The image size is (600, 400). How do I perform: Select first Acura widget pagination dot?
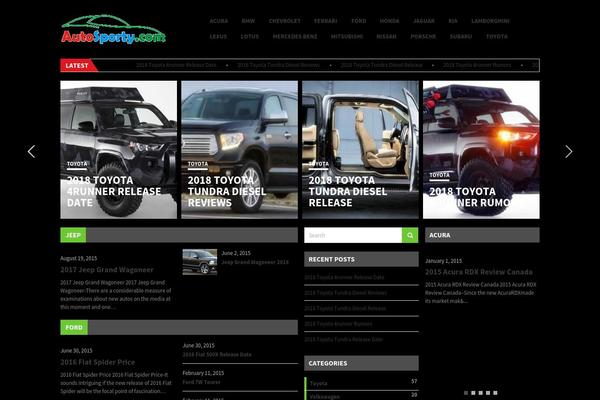(466, 393)
